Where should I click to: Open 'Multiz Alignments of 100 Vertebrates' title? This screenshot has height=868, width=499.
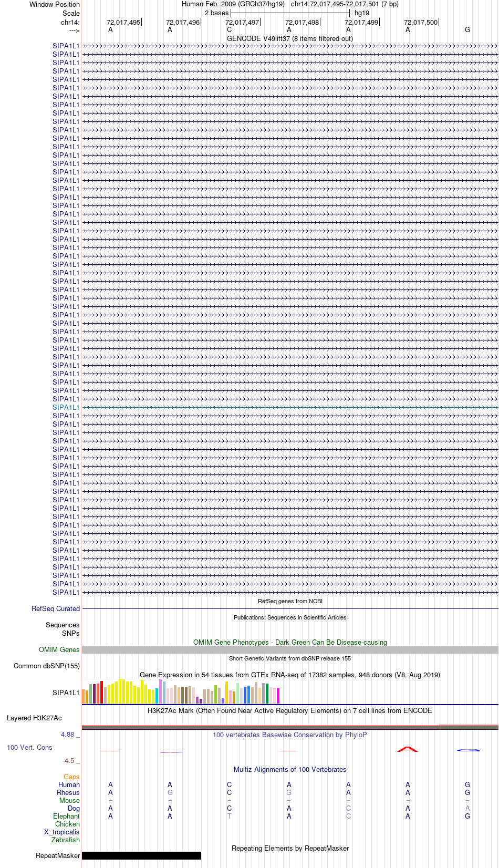click(290, 769)
